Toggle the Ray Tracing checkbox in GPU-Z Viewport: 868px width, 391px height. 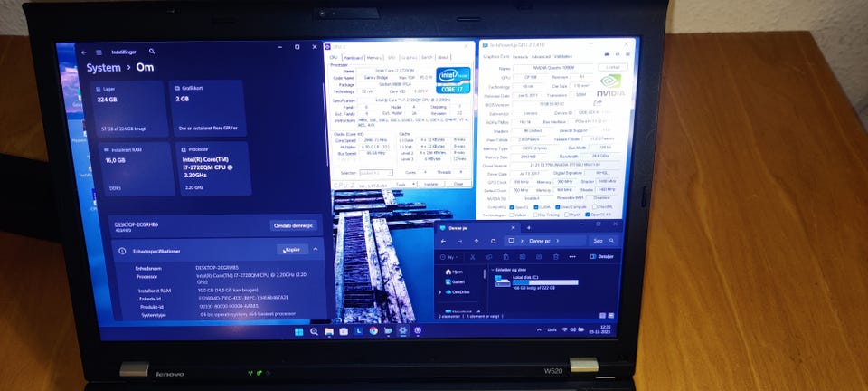pos(535,215)
